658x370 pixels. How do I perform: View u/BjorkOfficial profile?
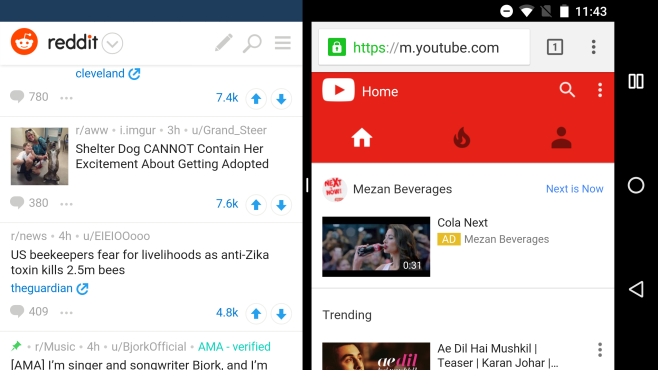[x=149, y=347]
